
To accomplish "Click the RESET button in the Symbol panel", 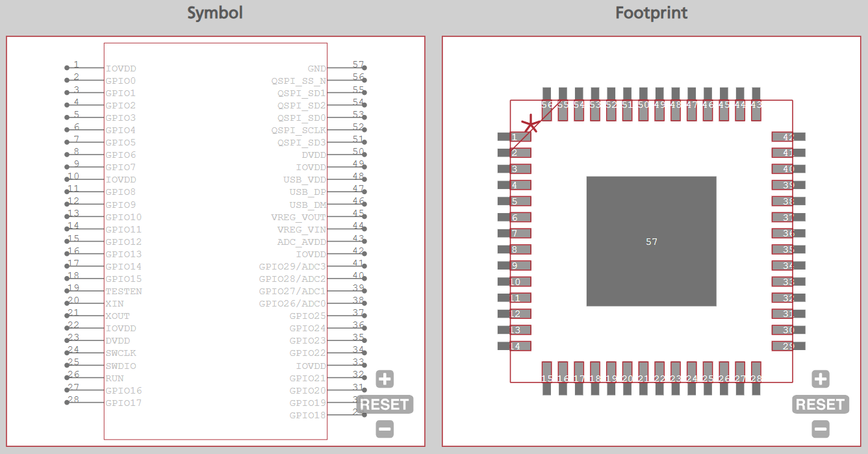I will click(385, 404).
